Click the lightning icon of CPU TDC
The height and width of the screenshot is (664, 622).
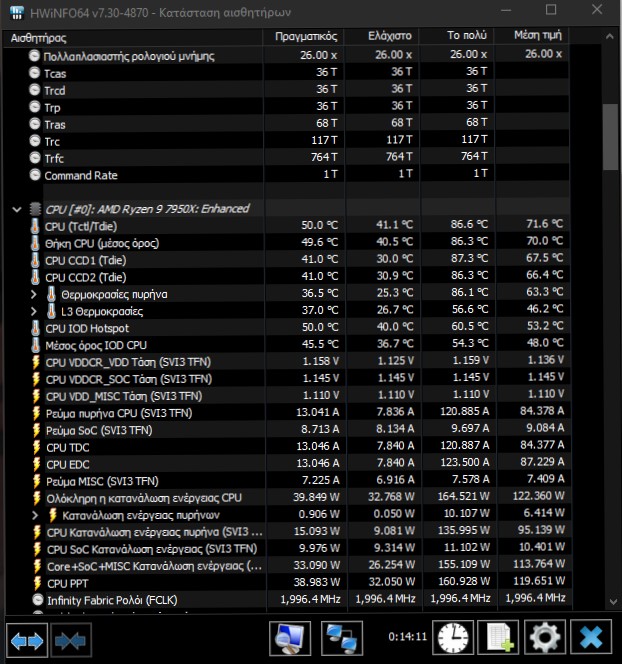[x=36, y=447]
